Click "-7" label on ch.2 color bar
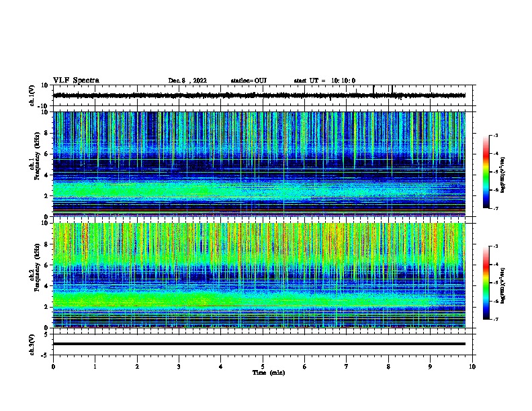This screenshot has height=411, width=532. (496, 320)
